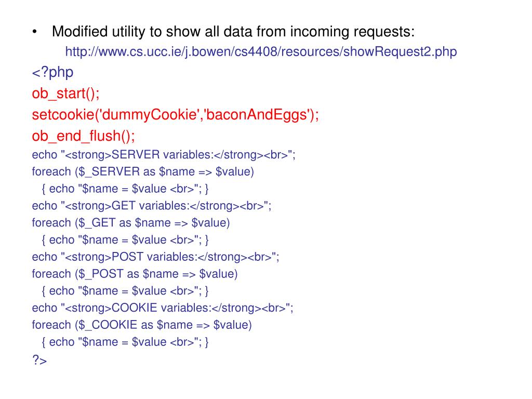Click the closing ?> PHP tag
Viewport: 532px width, 399px height.
tap(39, 360)
